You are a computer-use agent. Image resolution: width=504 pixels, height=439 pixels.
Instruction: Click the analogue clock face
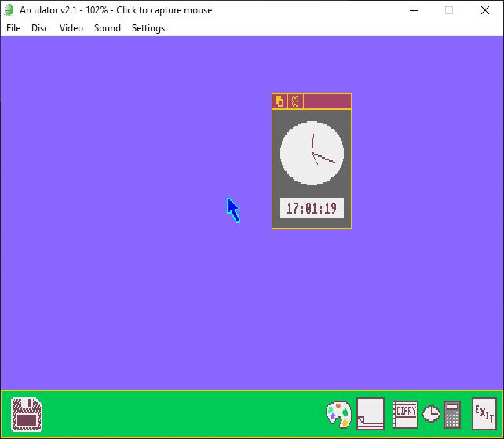click(312, 153)
